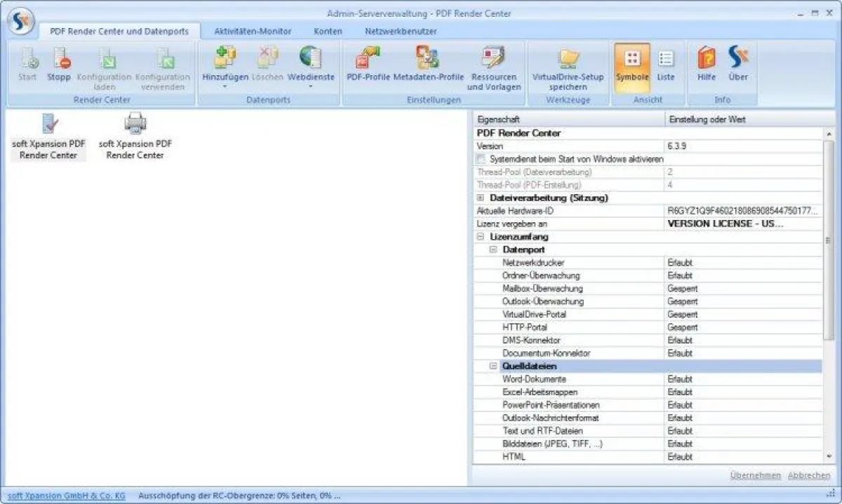Image resolution: width=842 pixels, height=504 pixels.
Task: Switch view to Liste
Action: click(666, 64)
